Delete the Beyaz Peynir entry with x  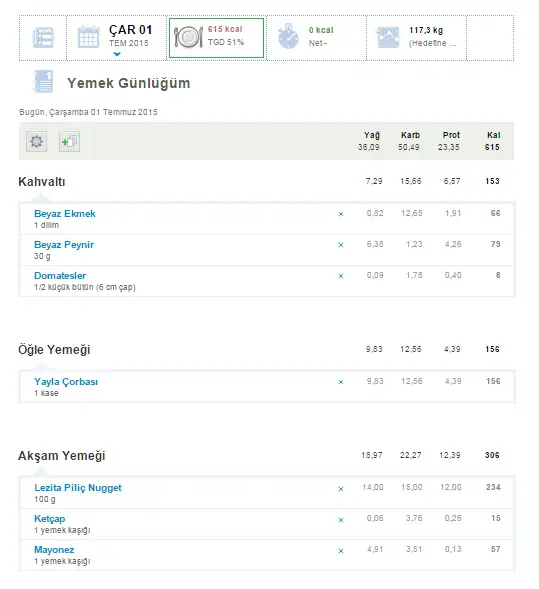coord(341,245)
